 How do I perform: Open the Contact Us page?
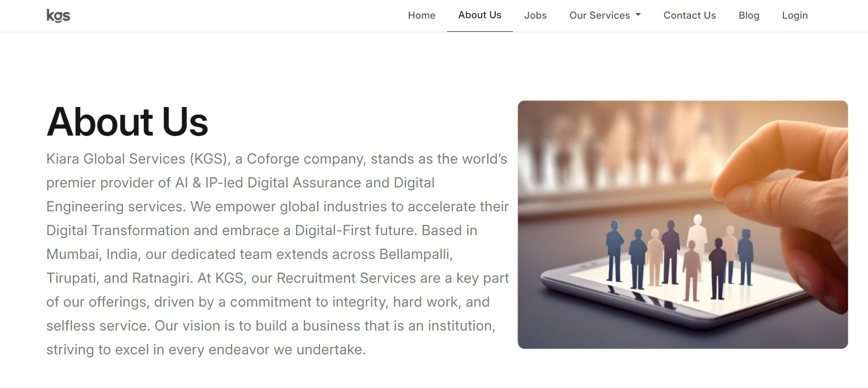pyautogui.click(x=689, y=15)
